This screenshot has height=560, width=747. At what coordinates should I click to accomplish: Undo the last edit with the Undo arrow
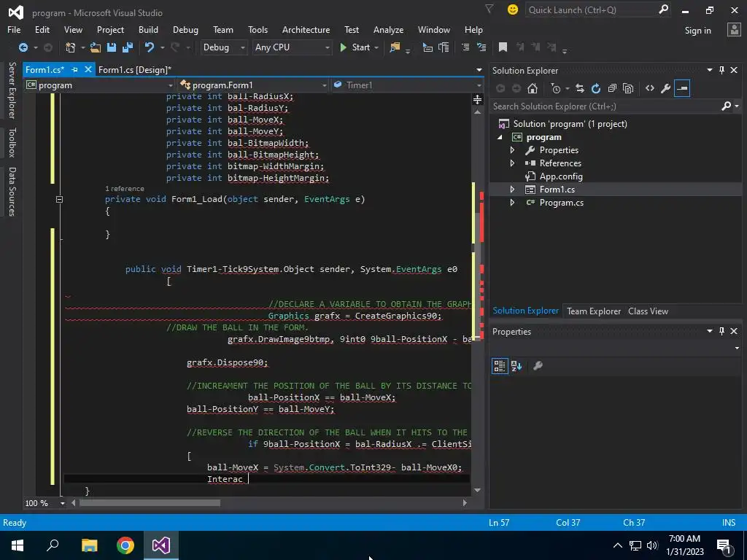[150, 47]
